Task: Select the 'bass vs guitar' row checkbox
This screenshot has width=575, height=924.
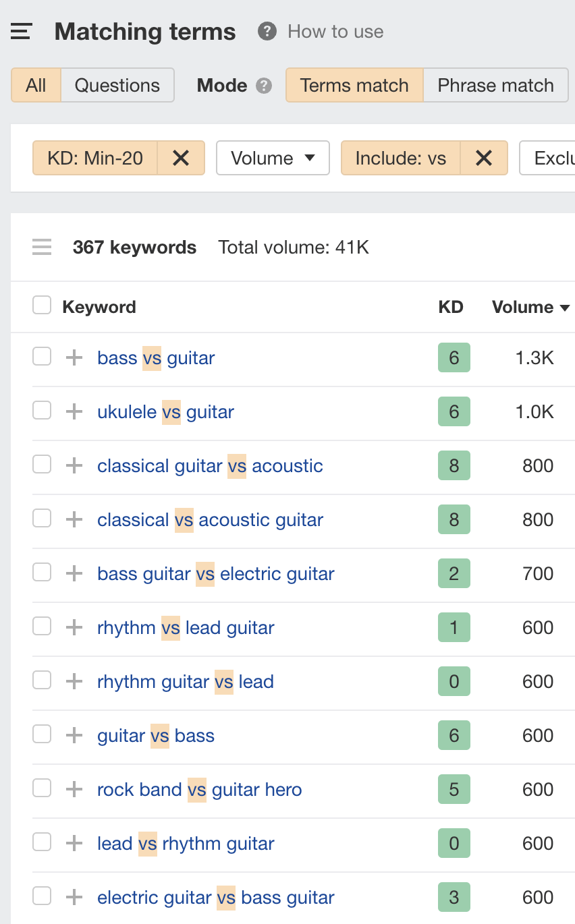Action: (x=42, y=356)
